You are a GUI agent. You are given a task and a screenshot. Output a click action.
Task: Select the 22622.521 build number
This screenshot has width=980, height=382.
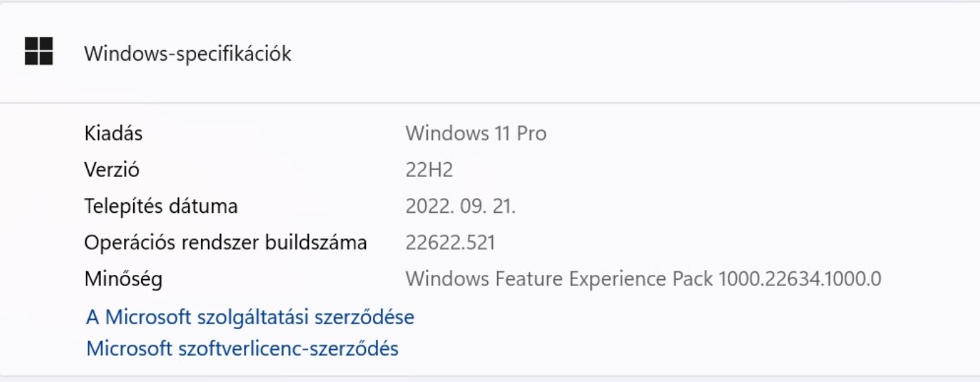[x=451, y=243]
